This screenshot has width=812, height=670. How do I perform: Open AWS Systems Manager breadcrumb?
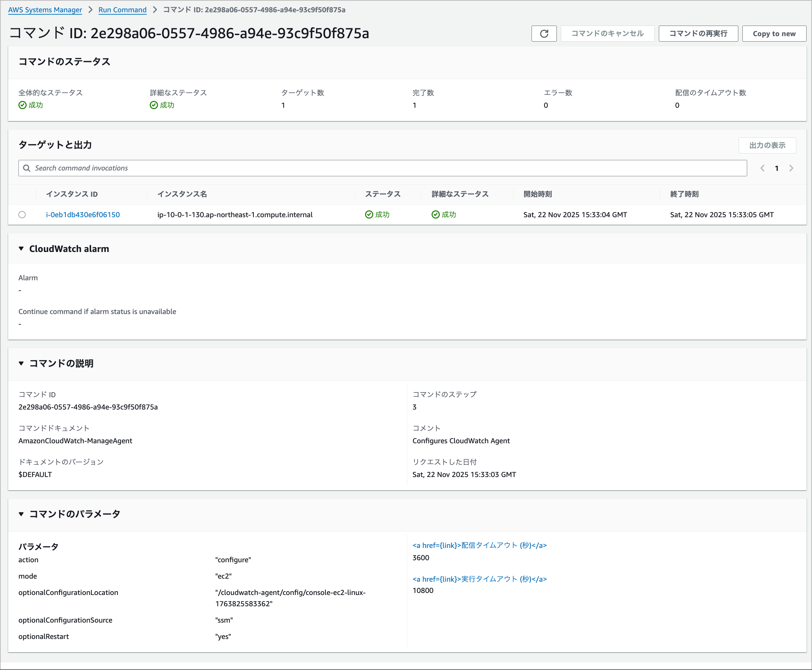(45, 10)
